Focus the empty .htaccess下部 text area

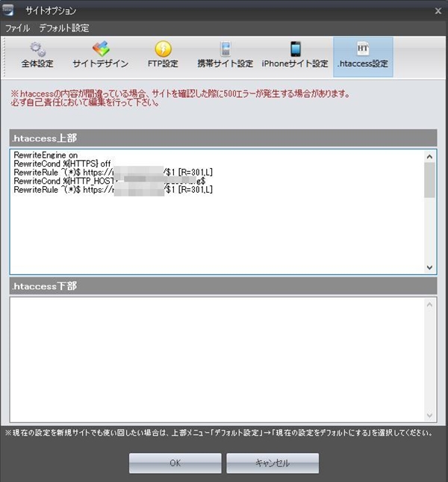tap(217, 359)
